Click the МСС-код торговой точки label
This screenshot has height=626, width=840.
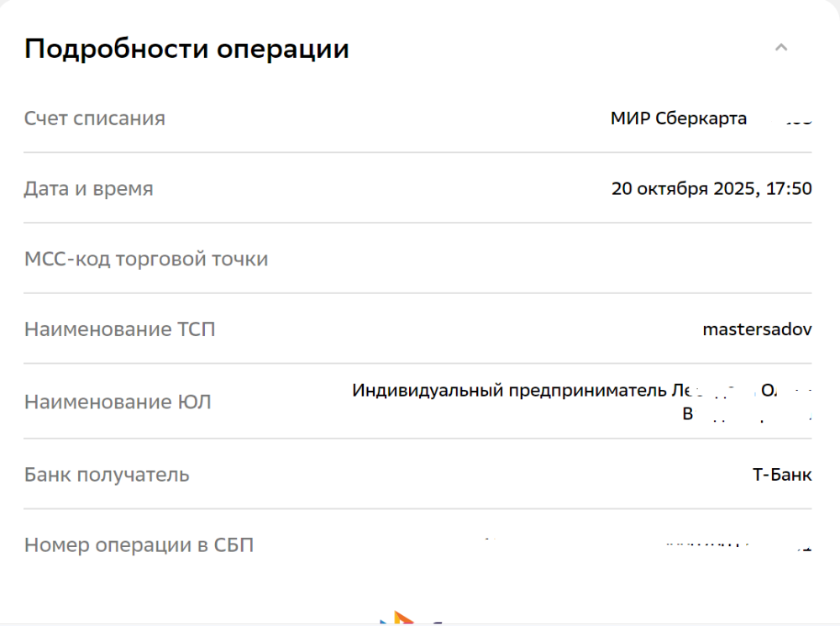146,259
